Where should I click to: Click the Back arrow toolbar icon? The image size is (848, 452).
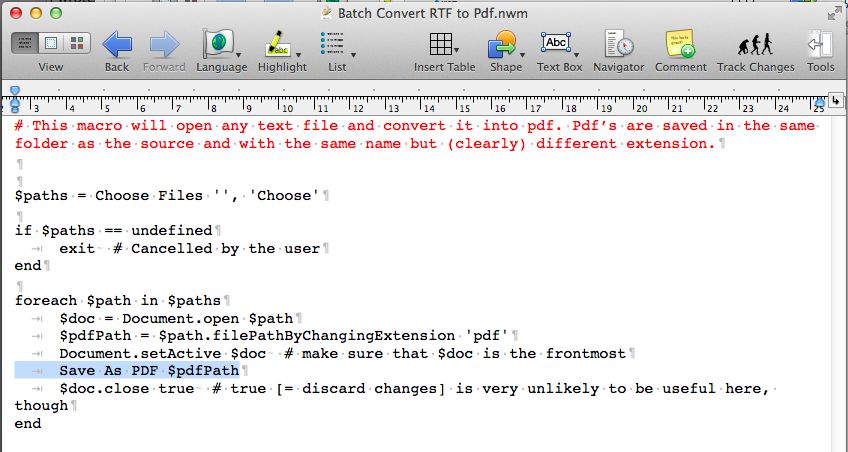pyautogui.click(x=117, y=44)
